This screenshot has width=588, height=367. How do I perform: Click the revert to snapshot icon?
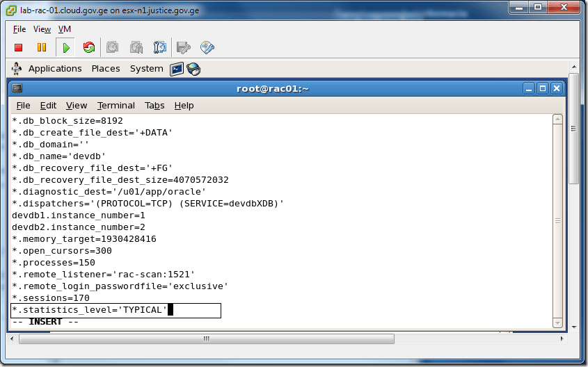pyautogui.click(x=136, y=47)
